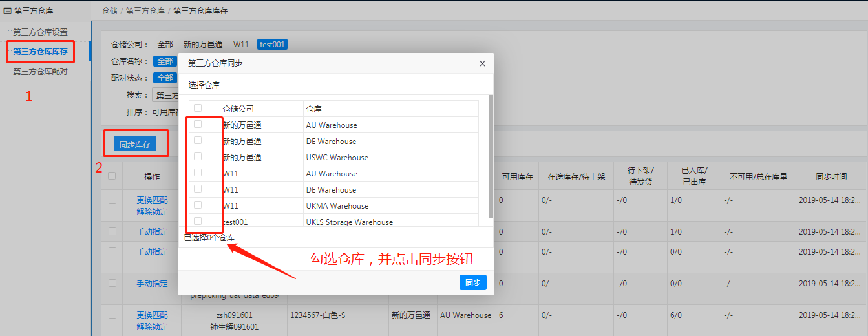This screenshot has width=868, height=336.
Task: Open the 搜索 field type dropdown
Action: [165, 95]
